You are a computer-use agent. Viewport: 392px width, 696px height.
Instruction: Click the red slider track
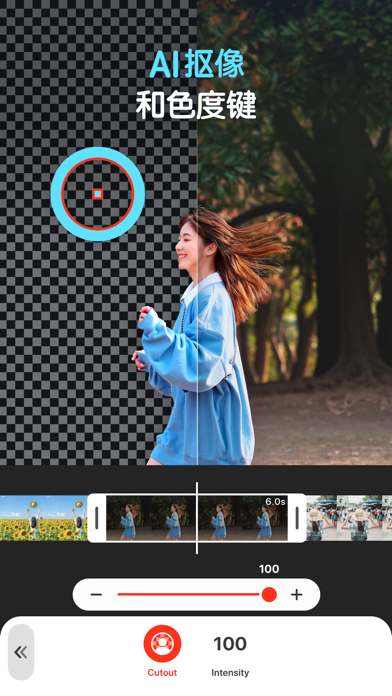[x=189, y=594]
